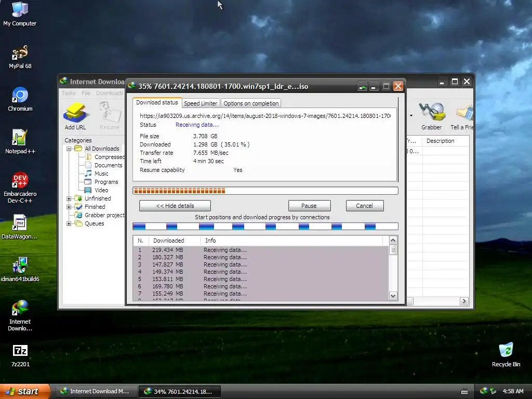532x399 pixels.
Task: Click the connections progress segment bar
Action: 265,227
